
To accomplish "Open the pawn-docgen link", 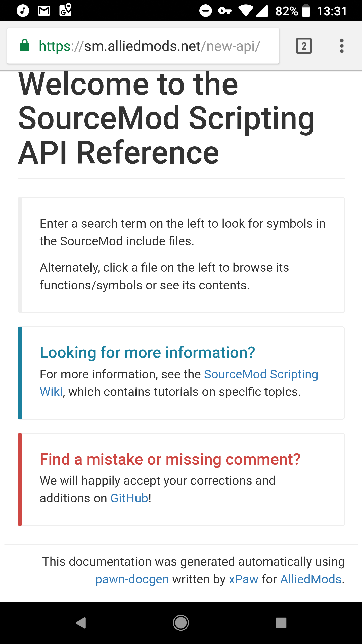I will coord(132,579).
